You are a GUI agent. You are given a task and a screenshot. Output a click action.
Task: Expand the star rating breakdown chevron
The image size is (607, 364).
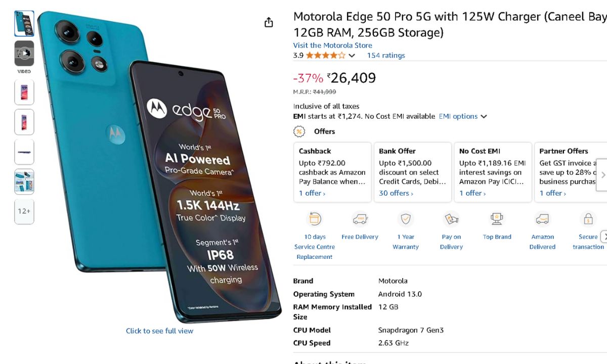pyautogui.click(x=352, y=56)
